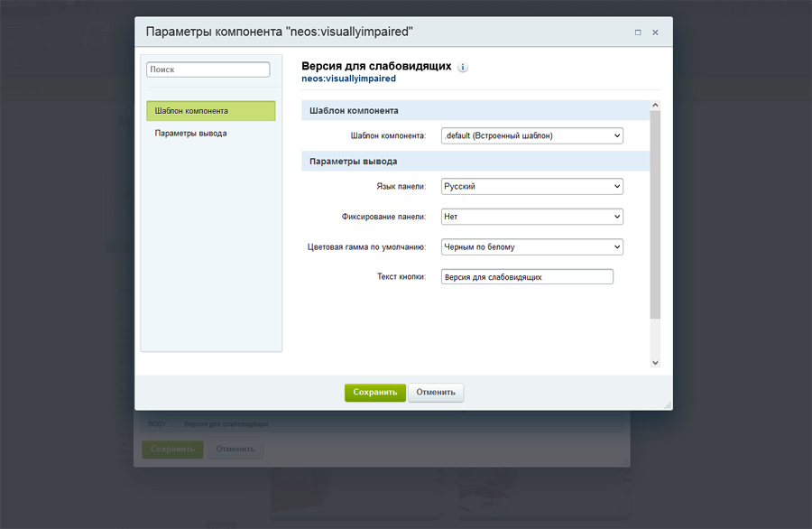The width and height of the screenshot is (812, 529).
Task: Open the Язык панели dropdown
Action: pos(532,187)
